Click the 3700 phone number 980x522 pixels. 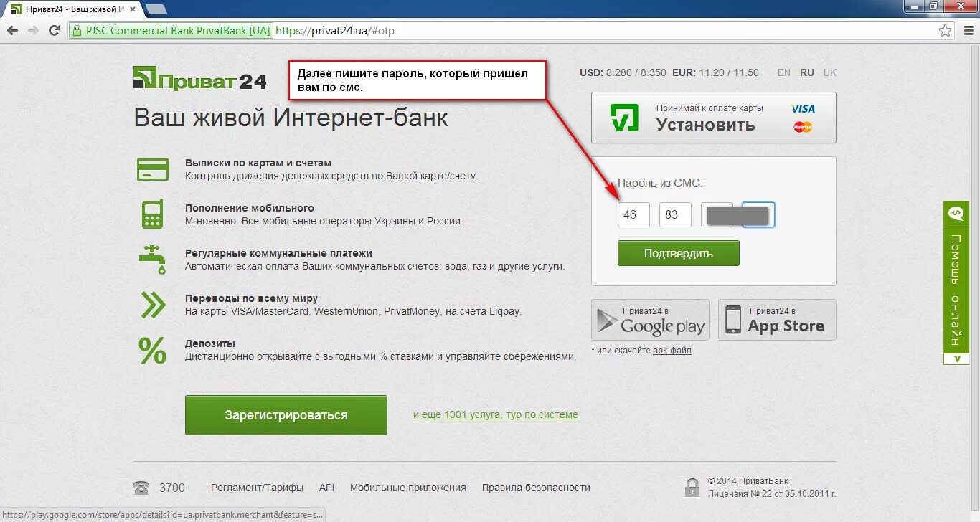pos(172,488)
